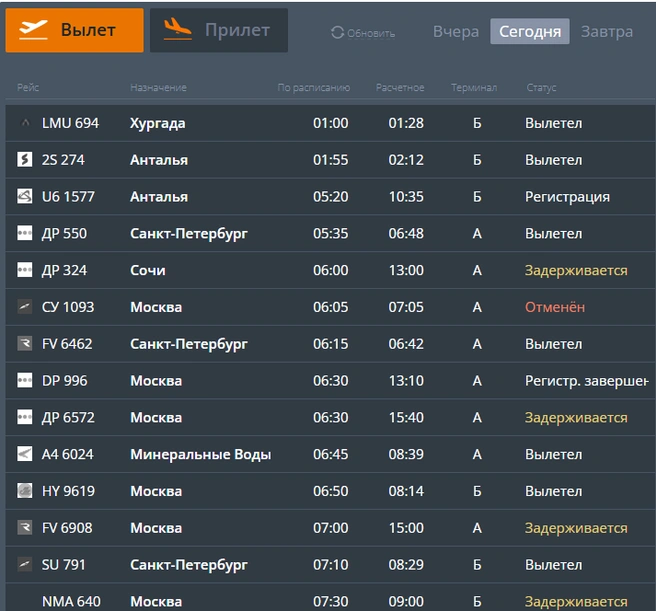The width and height of the screenshot is (656, 611).
Task: Click airline logo next to U6 1577
Action: coord(25,196)
